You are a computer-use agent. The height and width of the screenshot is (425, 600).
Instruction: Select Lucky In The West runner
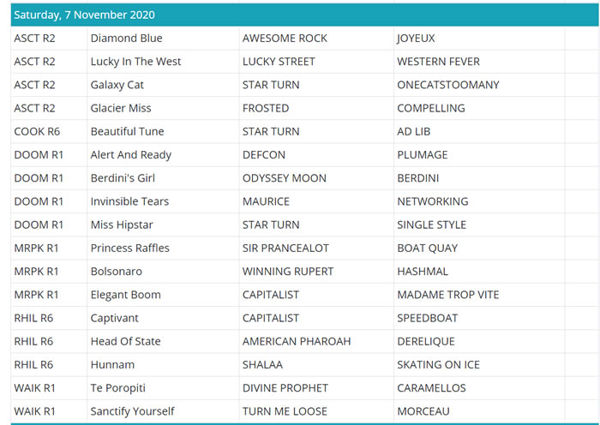pos(135,62)
